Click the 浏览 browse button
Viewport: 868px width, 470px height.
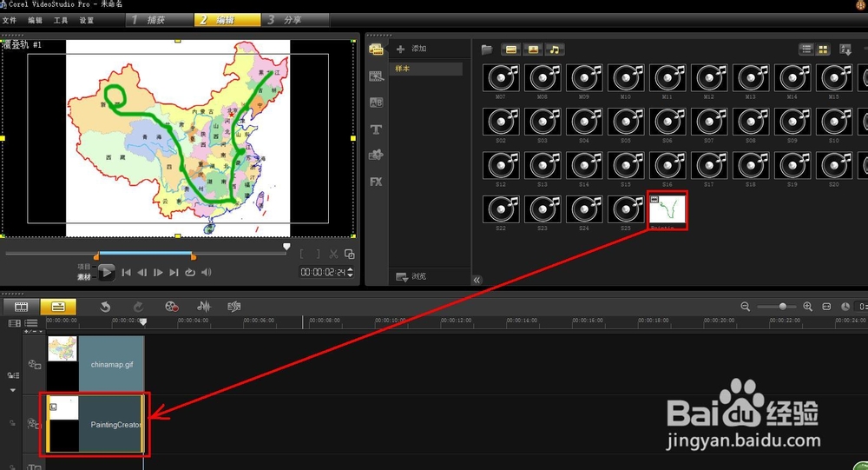411,276
